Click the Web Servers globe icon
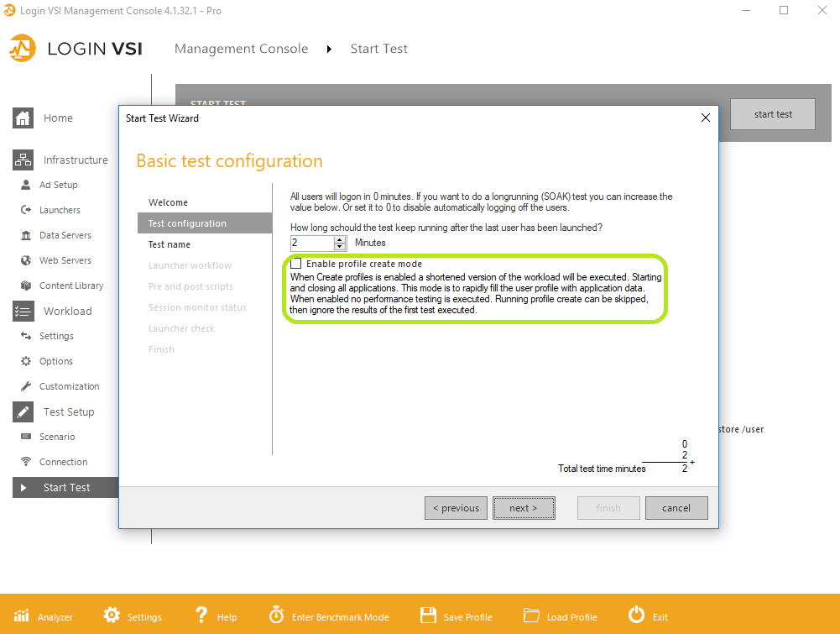Screen dimensions: 840x634 26,260
